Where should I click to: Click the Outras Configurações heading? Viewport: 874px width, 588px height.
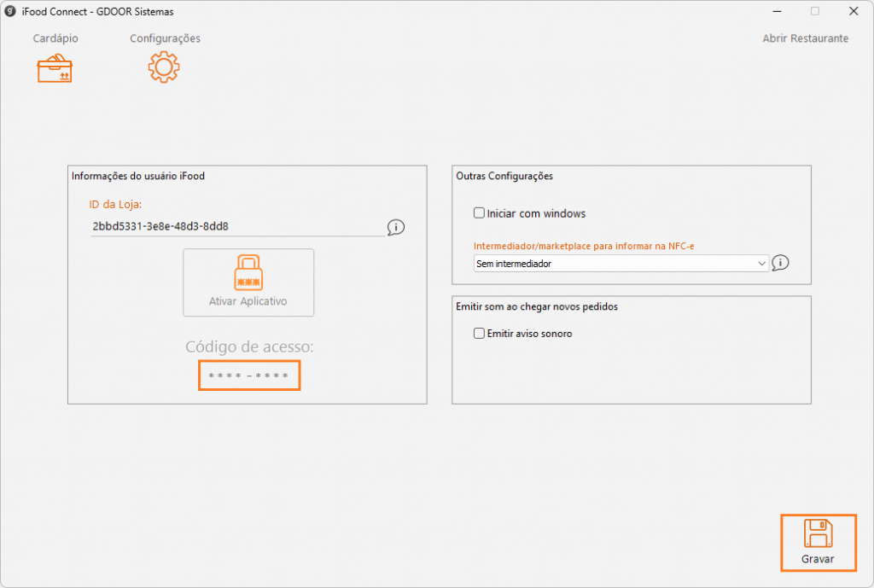tap(504, 176)
